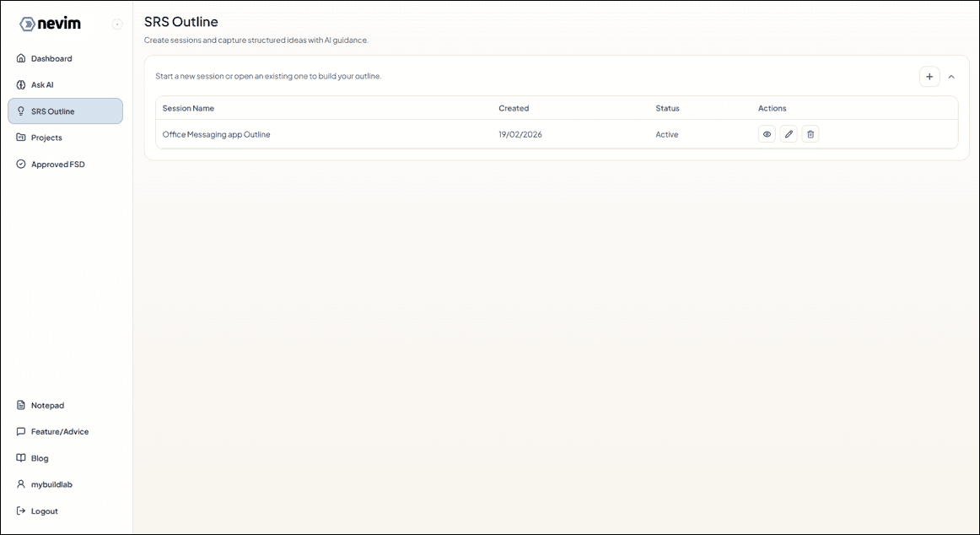Click the Created column header
Viewport: 980px width, 535px height.
point(514,109)
